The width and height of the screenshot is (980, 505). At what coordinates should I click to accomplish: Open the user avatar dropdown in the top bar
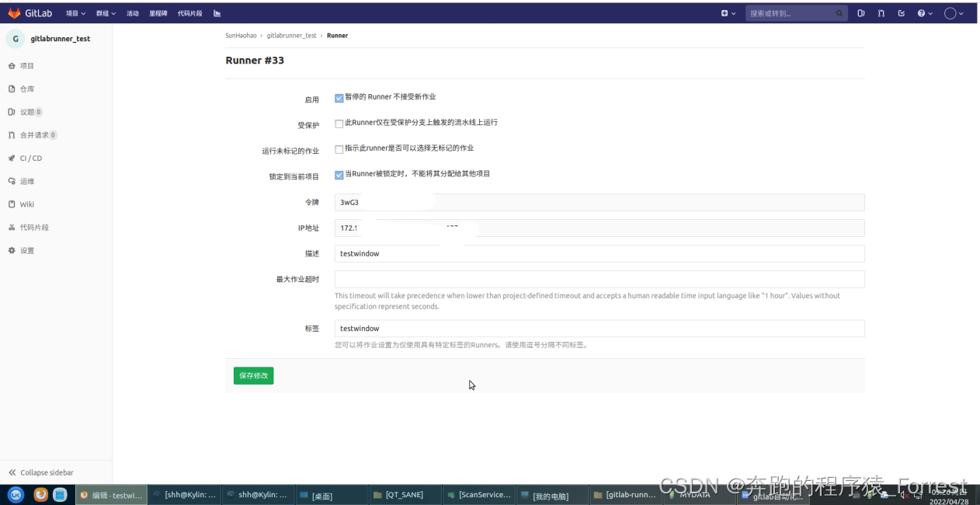[x=954, y=13]
